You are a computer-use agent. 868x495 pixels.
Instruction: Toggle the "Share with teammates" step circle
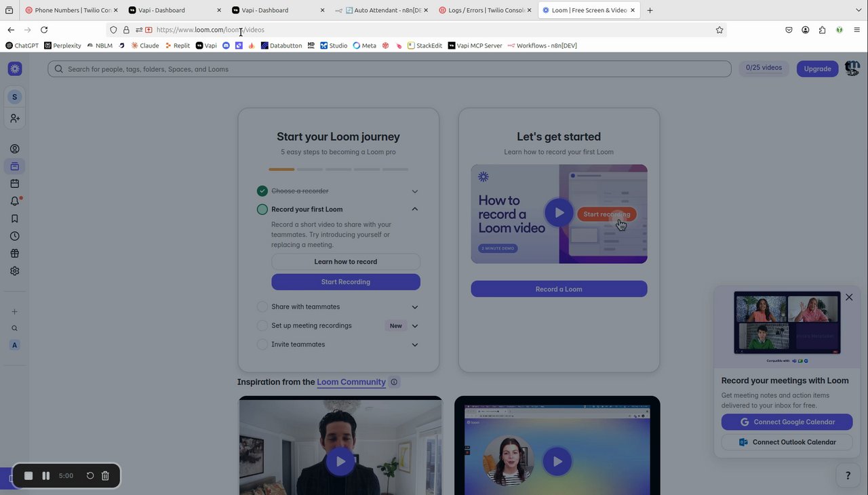(262, 307)
